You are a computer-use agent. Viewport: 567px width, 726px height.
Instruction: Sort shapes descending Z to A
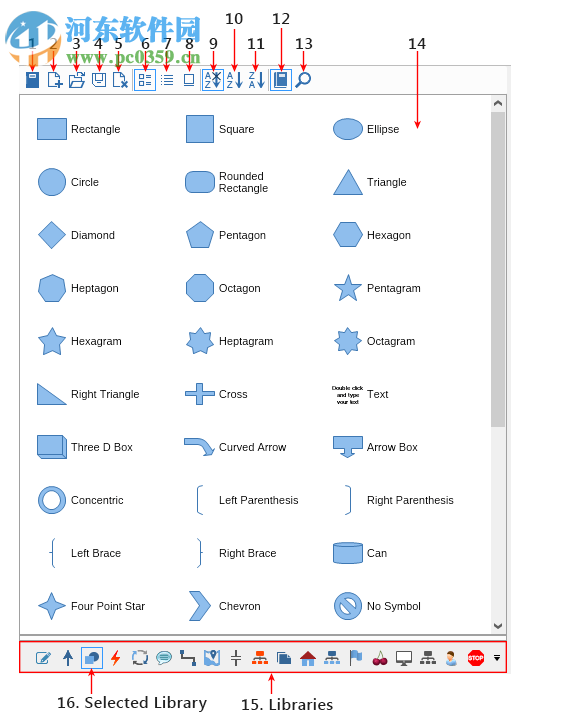tap(256, 80)
